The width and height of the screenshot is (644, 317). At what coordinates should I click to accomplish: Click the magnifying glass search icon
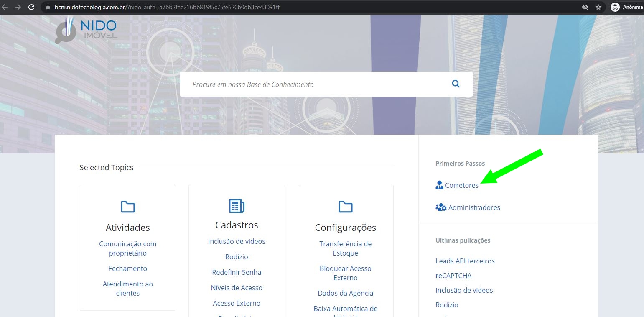pyautogui.click(x=456, y=84)
